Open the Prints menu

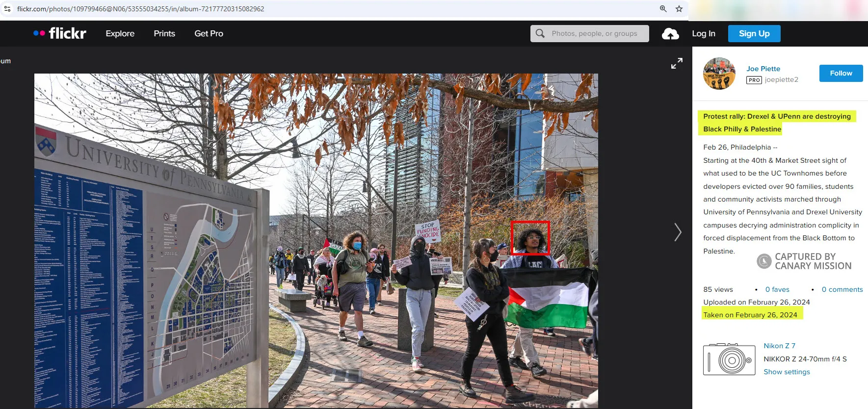164,33
